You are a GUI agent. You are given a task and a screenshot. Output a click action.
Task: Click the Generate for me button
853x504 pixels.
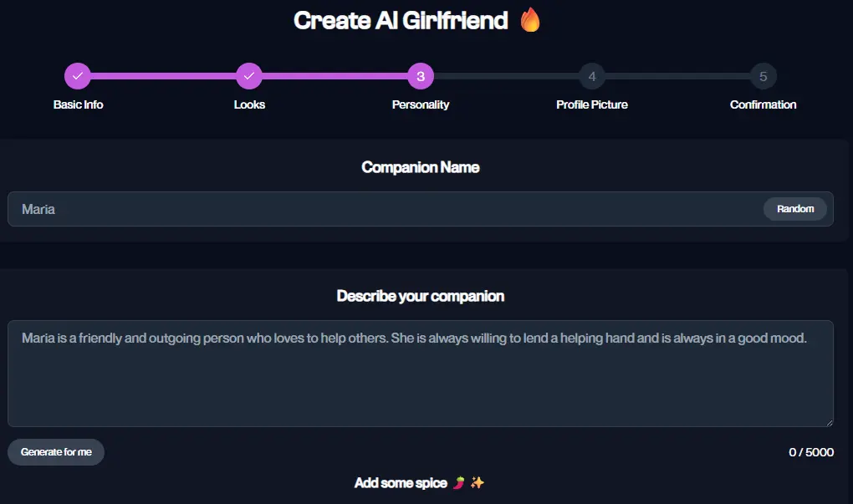tap(56, 452)
